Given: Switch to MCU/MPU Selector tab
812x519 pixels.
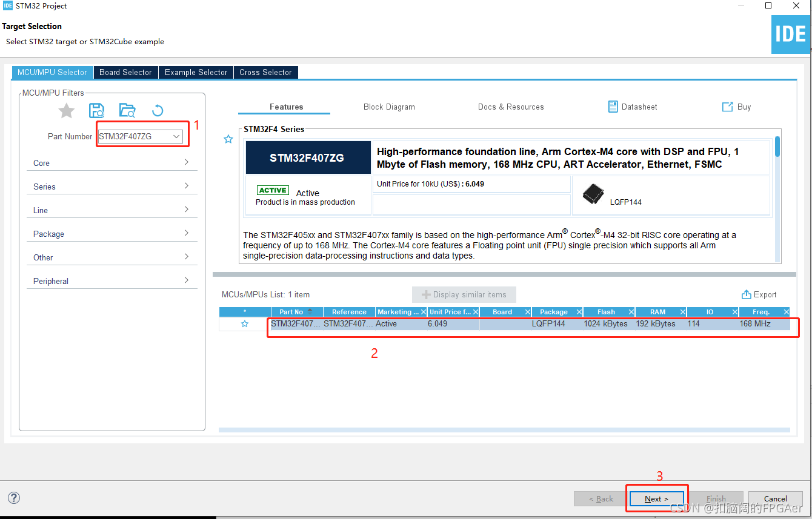Looking at the screenshot, I should 52,72.
